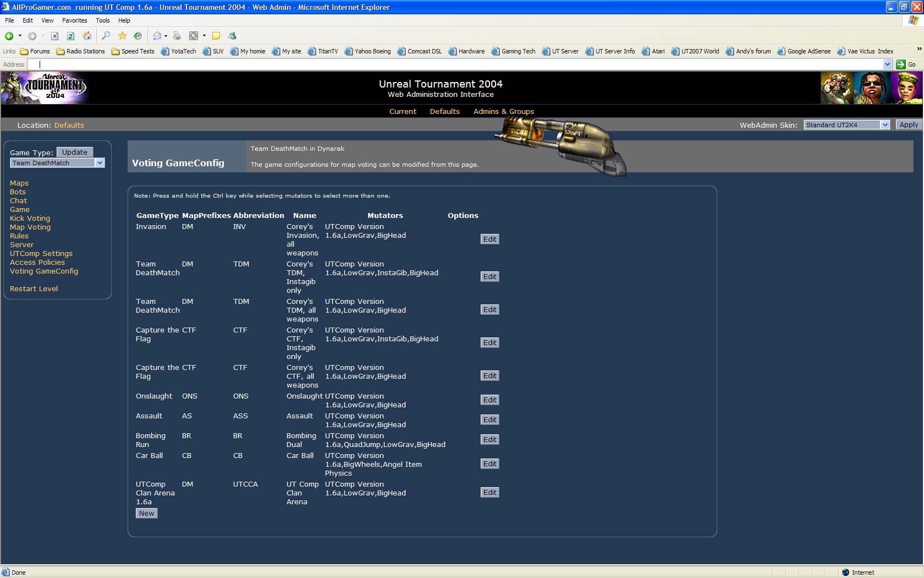Click the Defaults location breadcrumb link
Image resolution: width=924 pixels, height=578 pixels.
tap(69, 126)
